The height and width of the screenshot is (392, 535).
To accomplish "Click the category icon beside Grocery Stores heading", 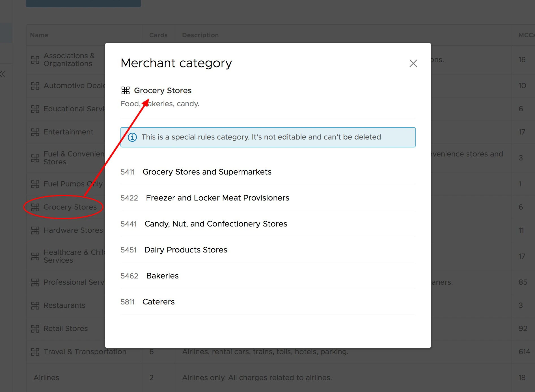I will [x=125, y=90].
